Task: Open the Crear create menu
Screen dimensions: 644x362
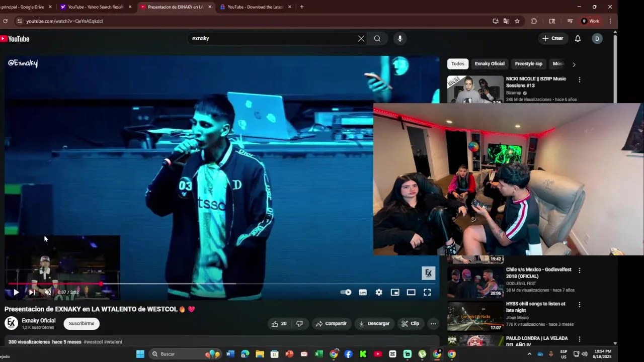Action: pyautogui.click(x=553, y=39)
